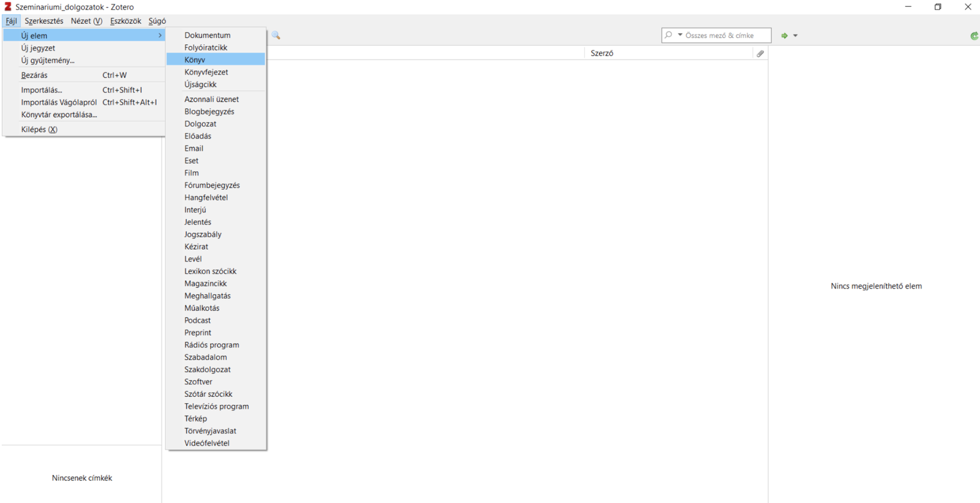Open the Fájl menu
Viewport: 980px width, 503px height.
point(11,21)
